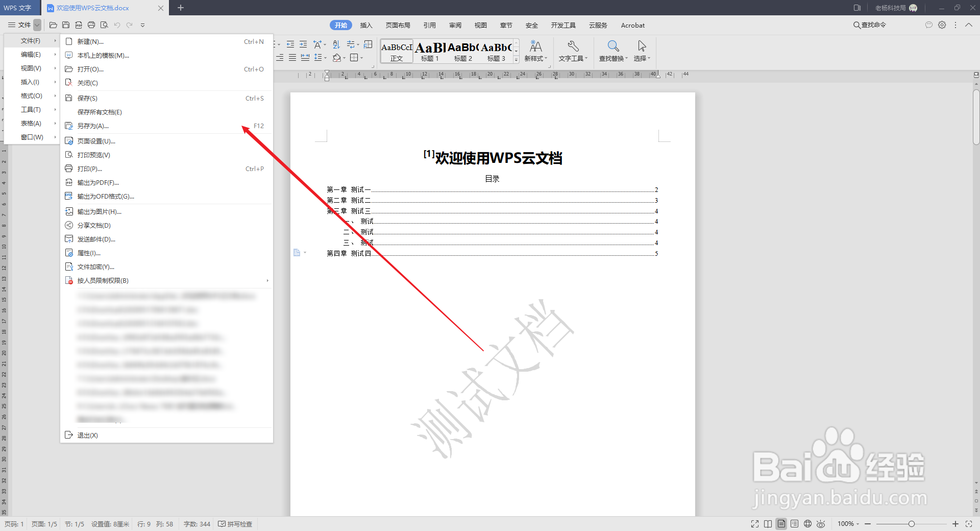
Task: Click the Save icon in quick access toolbar
Action: pyautogui.click(x=66, y=25)
